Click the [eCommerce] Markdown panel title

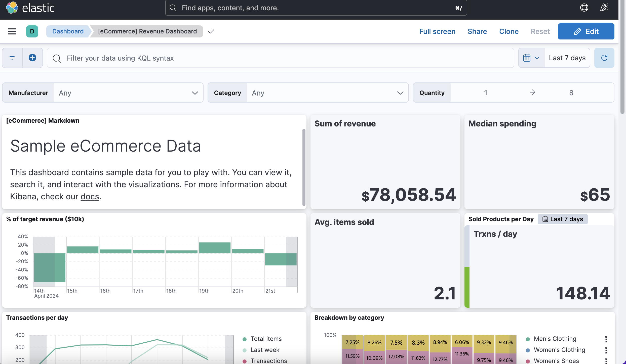(43, 120)
